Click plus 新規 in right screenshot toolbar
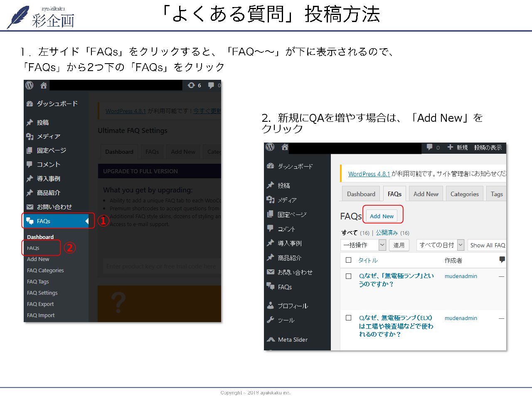 pos(458,148)
